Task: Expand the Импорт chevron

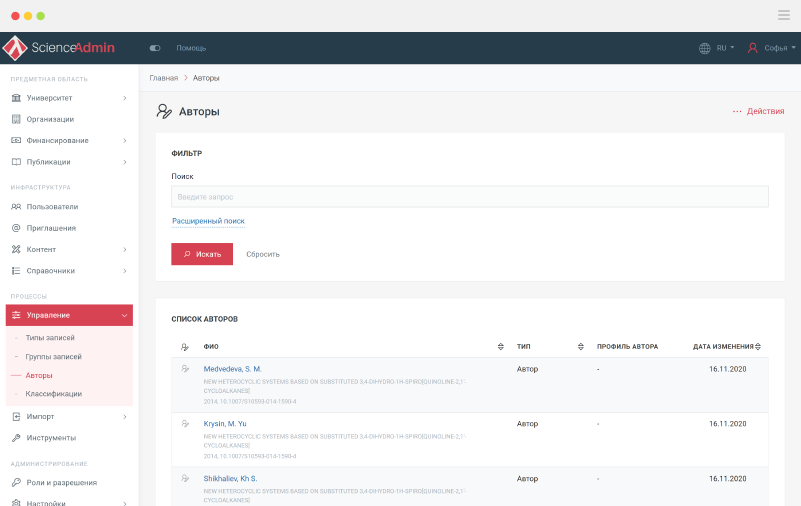Action: 125,417
